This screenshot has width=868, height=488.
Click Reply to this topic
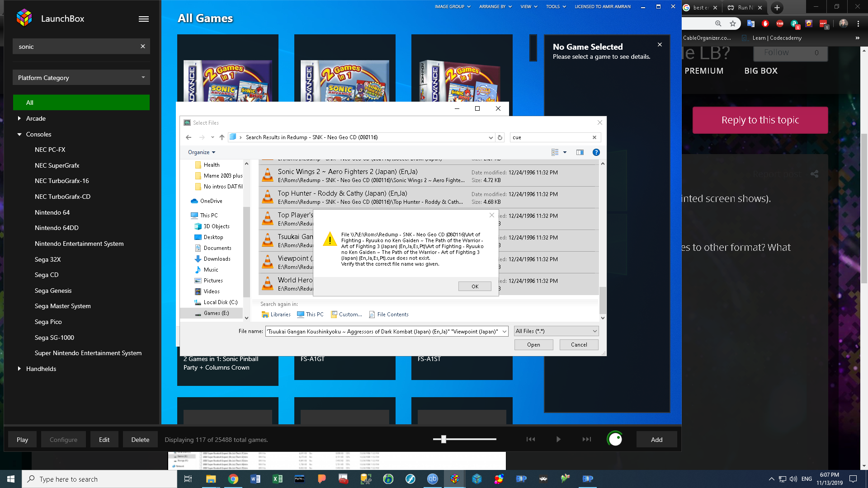tap(760, 120)
